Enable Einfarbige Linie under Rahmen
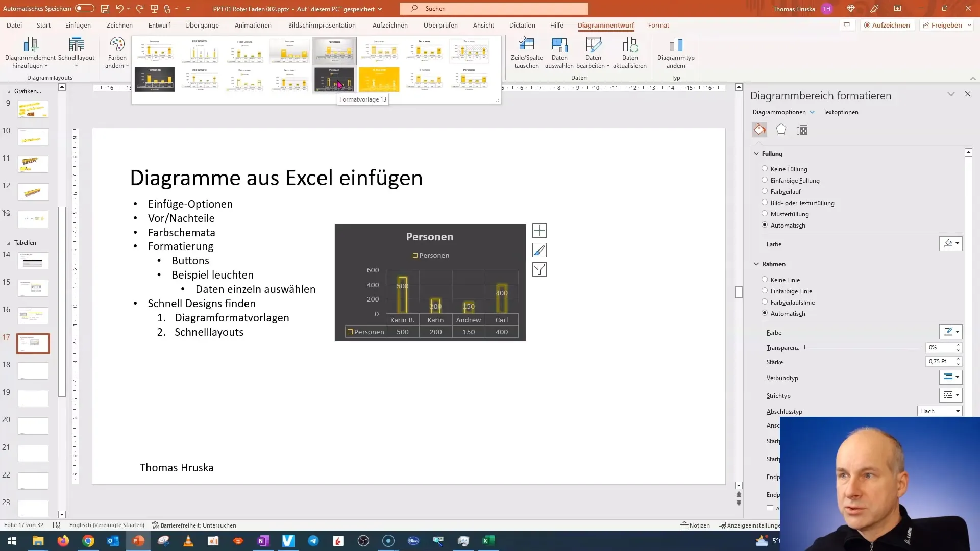 coord(765,290)
